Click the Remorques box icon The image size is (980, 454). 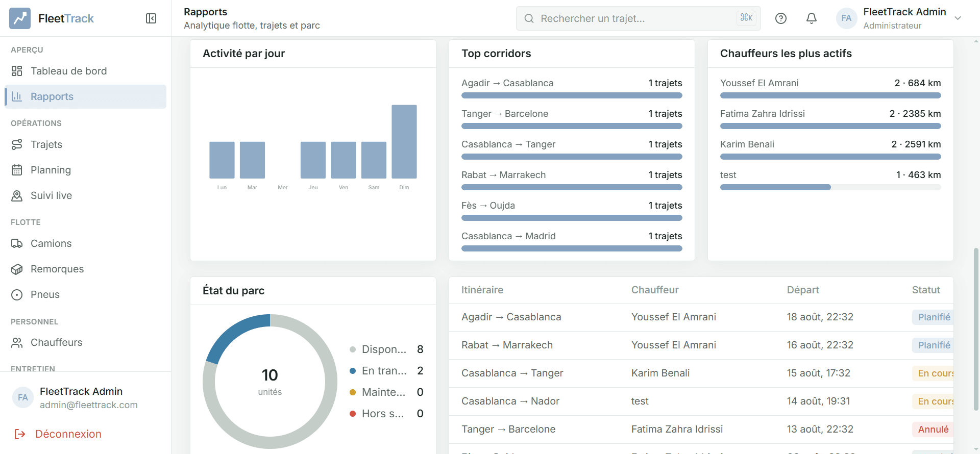coord(17,269)
